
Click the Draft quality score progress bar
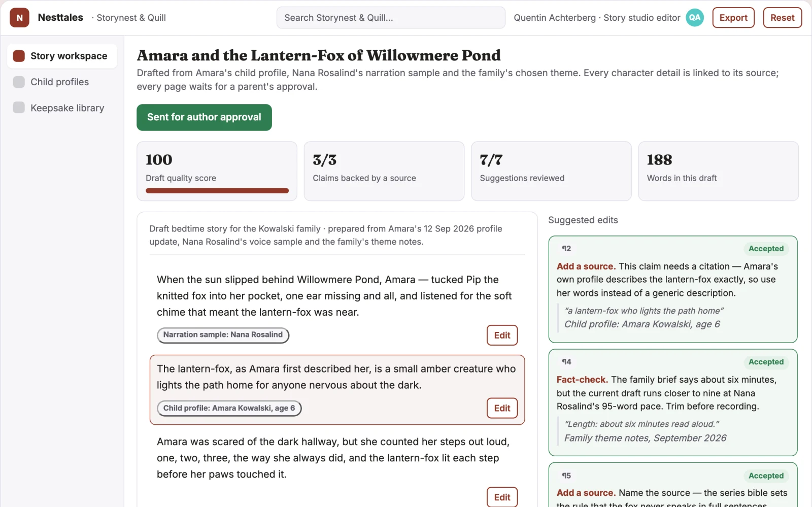(x=217, y=191)
